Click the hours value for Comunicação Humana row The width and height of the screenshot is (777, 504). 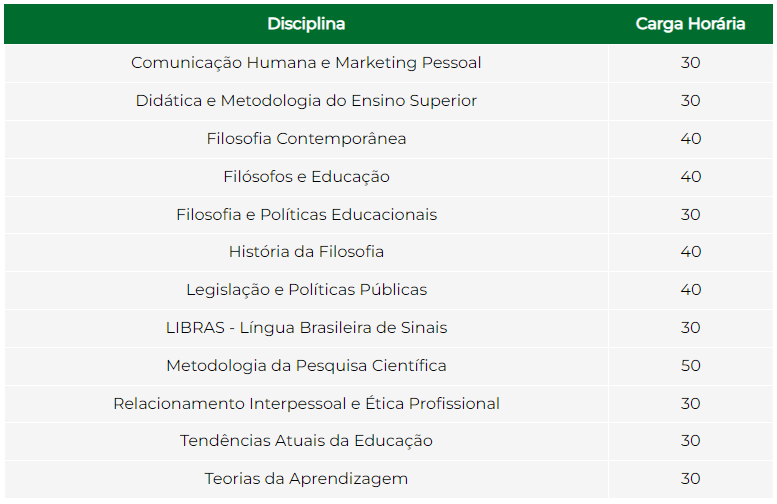pyautogui.click(x=690, y=63)
